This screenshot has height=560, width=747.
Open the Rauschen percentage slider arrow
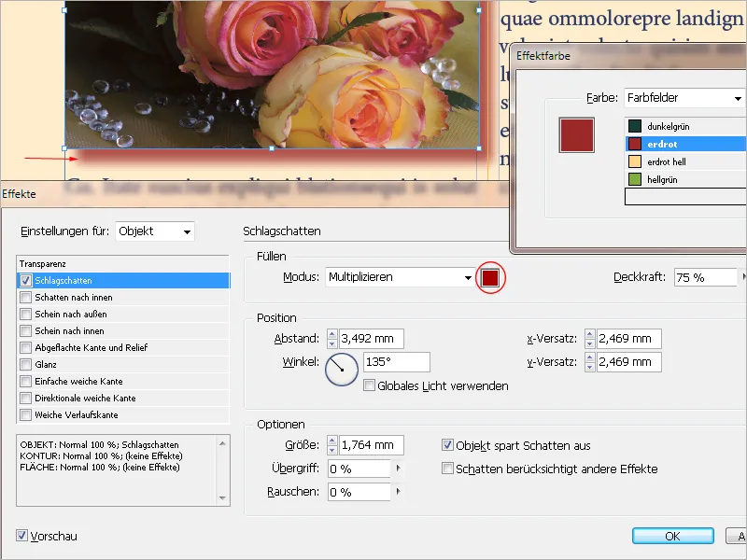pyautogui.click(x=399, y=492)
